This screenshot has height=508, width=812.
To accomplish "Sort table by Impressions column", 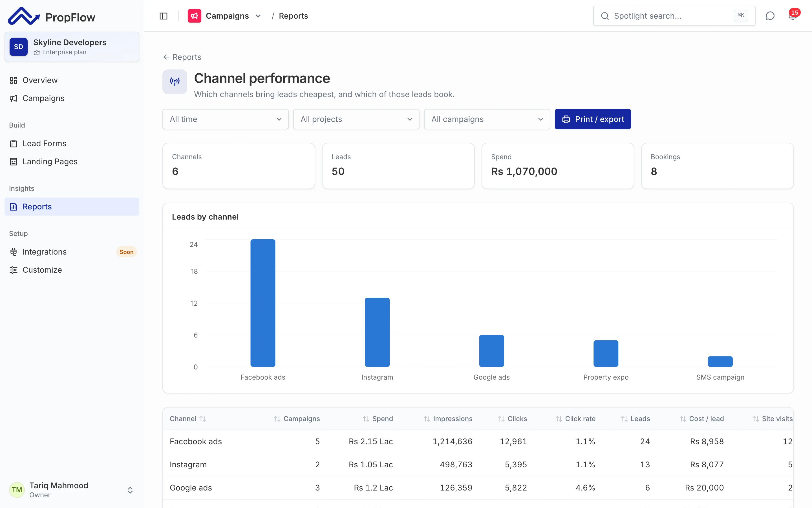I will [x=448, y=419].
